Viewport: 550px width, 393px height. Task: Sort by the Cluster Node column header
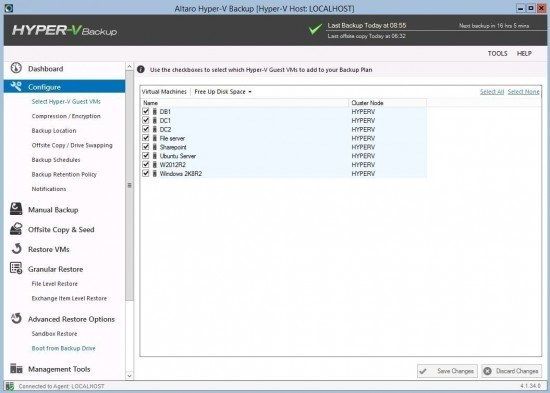pos(388,103)
